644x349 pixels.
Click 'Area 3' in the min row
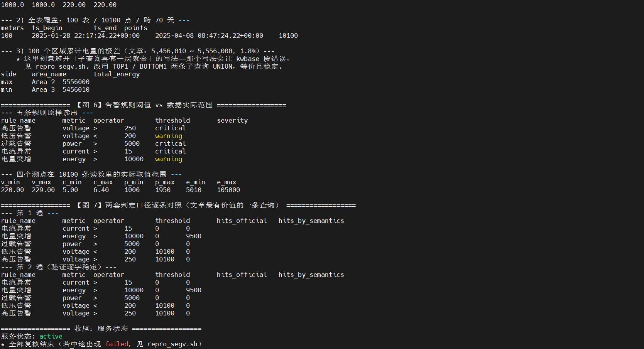pos(43,89)
